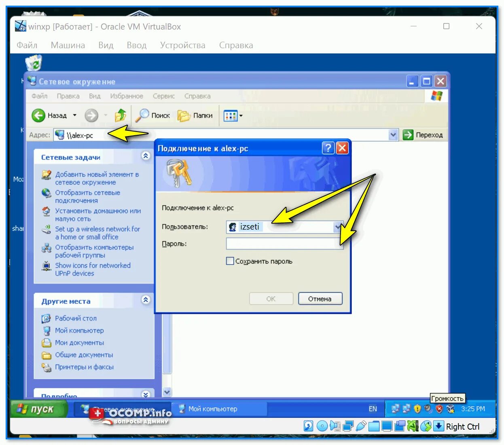Click the VirtualBox recording status icon
The width and height of the screenshot is (504, 445).
[400, 426]
